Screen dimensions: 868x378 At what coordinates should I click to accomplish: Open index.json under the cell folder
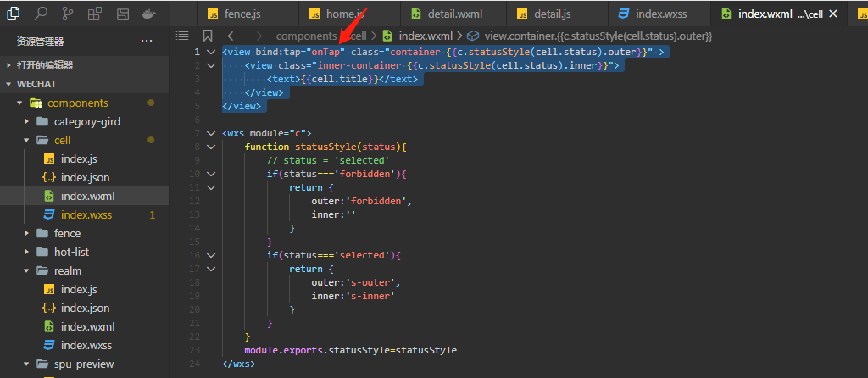pos(85,177)
